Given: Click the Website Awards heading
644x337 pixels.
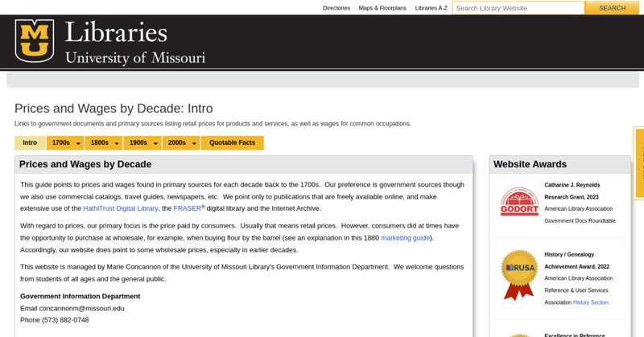Looking at the screenshot, I should pyautogui.click(x=530, y=164).
